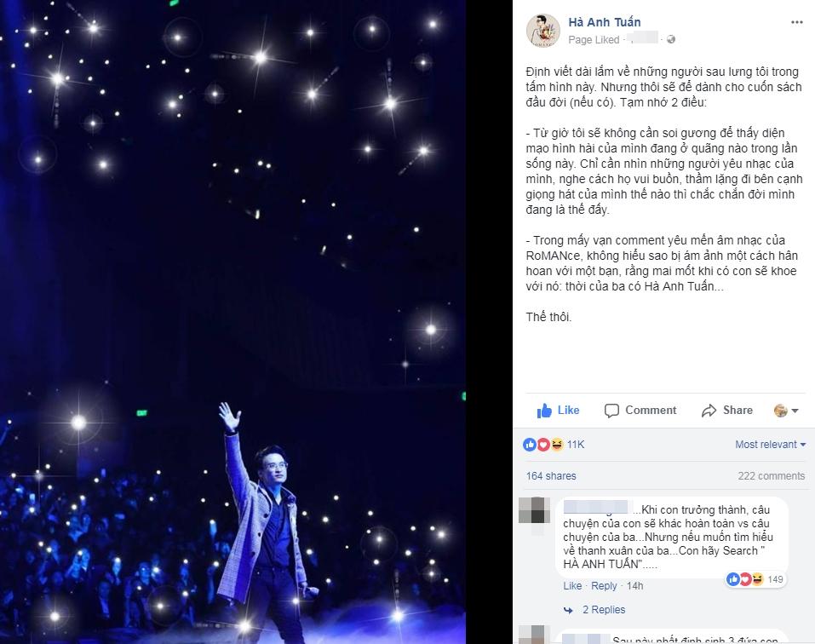The width and height of the screenshot is (815, 644).
Task: Open the 222 comments link
Action: click(772, 475)
